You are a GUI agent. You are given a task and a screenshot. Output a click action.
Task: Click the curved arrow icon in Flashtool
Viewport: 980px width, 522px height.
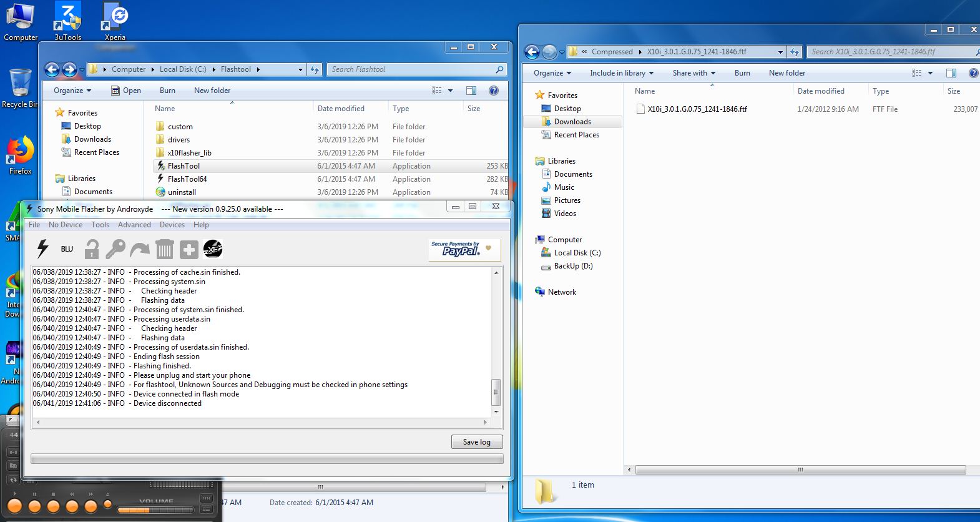pyautogui.click(x=140, y=250)
